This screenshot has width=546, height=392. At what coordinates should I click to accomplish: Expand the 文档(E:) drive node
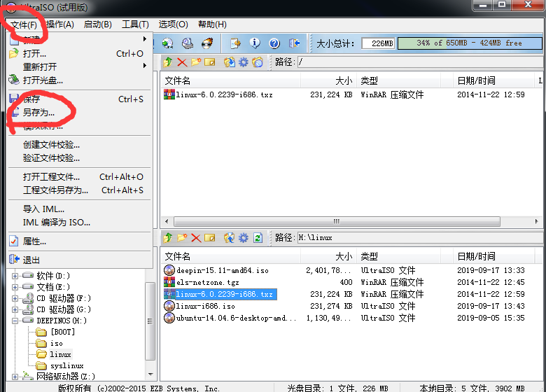[x=15, y=287]
